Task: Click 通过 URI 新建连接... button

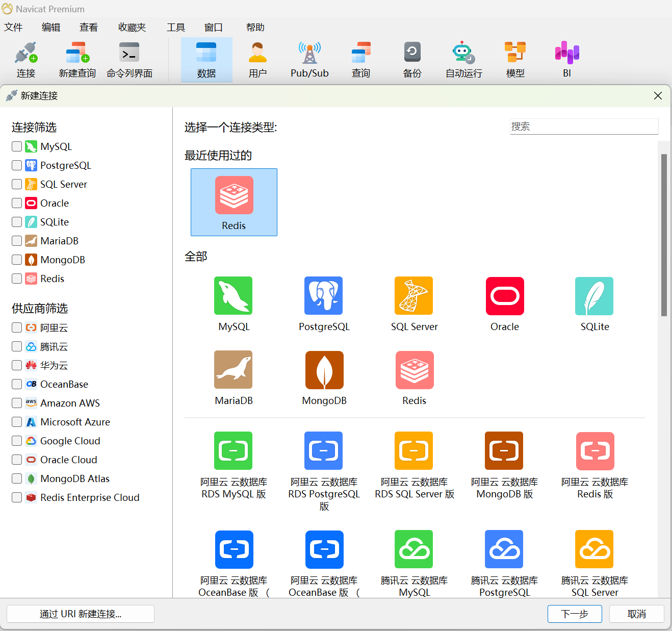Action: click(81, 614)
